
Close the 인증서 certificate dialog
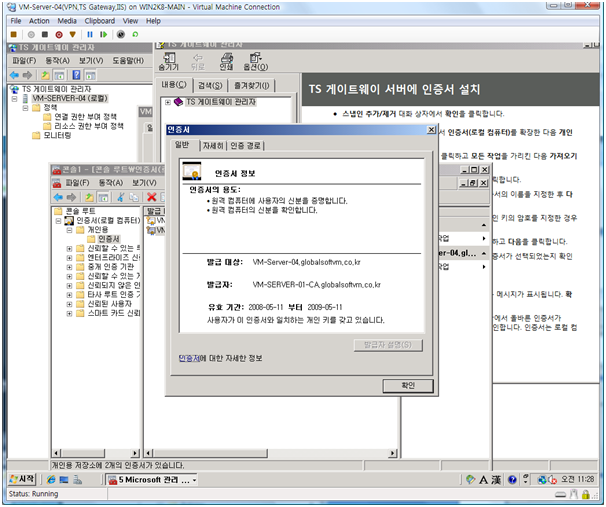[x=431, y=130]
